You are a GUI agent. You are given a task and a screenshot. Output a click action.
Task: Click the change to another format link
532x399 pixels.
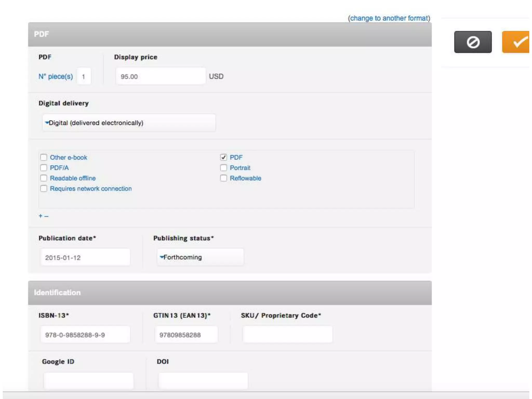pos(389,18)
